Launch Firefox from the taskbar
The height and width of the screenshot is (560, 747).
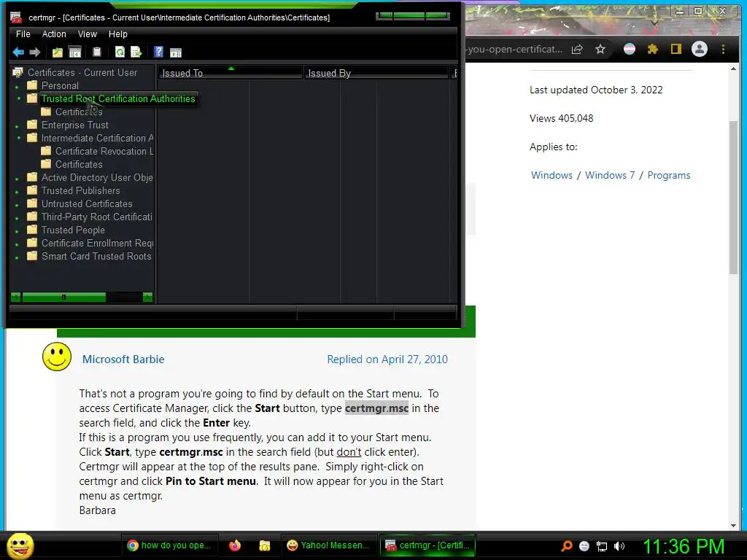click(235, 545)
